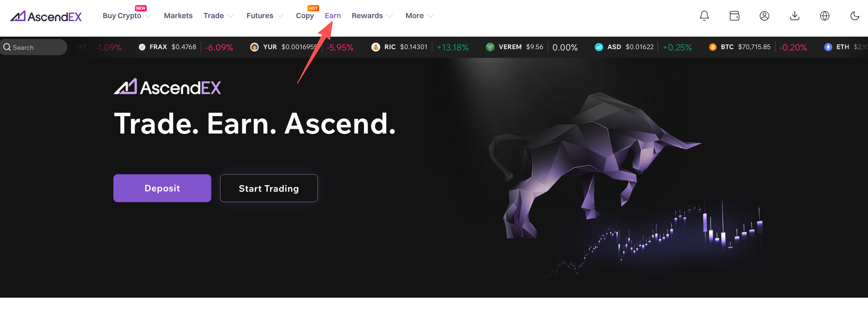Open the wallet icon in header
The image size is (868, 335).
(x=734, y=16)
